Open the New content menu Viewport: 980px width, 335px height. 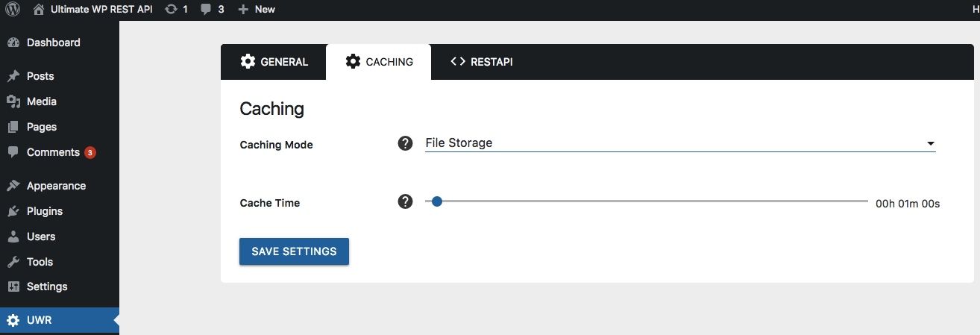[256, 9]
